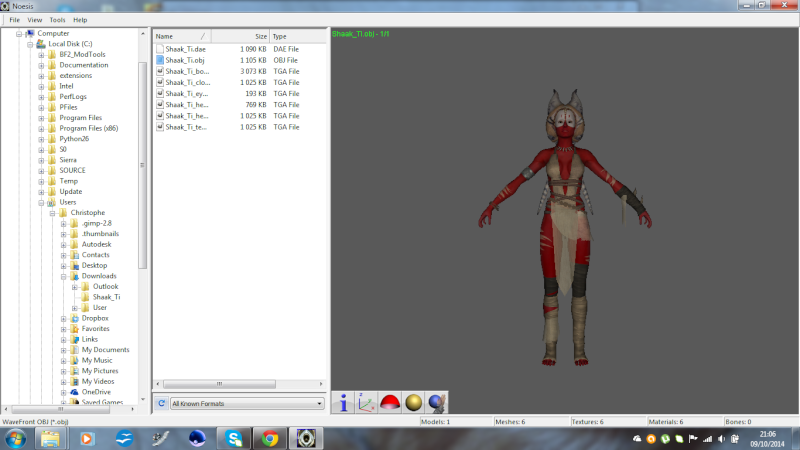The height and width of the screenshot is (450, 800).
Task: Click the Meshes: 6 status entry
Action: pyautogui.click(x=531, y=422)
